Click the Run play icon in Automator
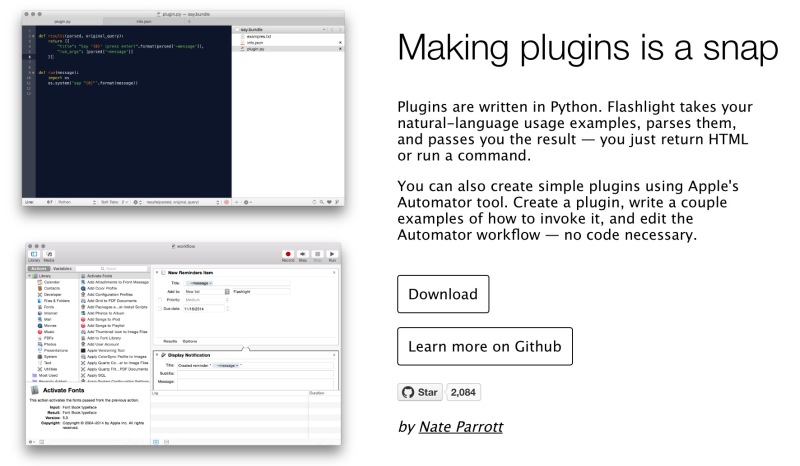Viewport: 800px width, 466px height. point(332,254)
